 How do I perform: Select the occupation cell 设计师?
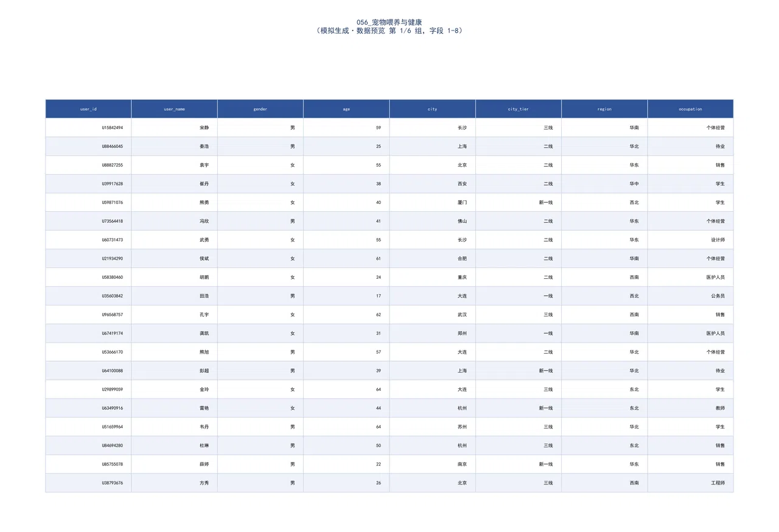tap(691, 240)
